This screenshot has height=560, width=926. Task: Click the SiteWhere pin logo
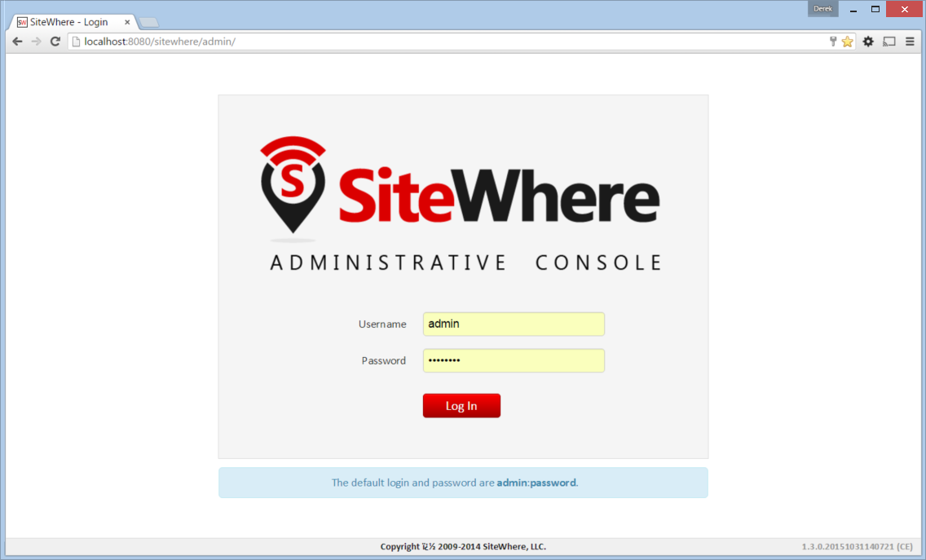[293, 185]
